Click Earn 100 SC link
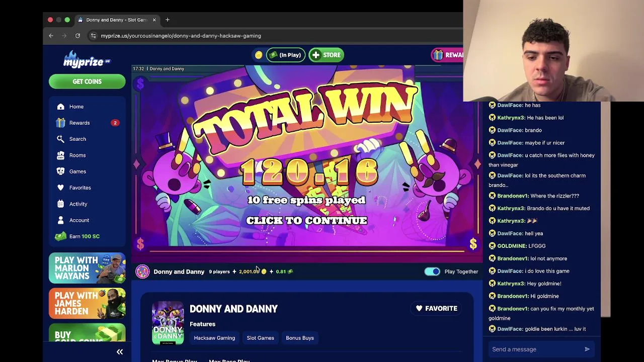The width and height of the screenshot is (644, 362). pyautogui.click(x=85, y=236)
